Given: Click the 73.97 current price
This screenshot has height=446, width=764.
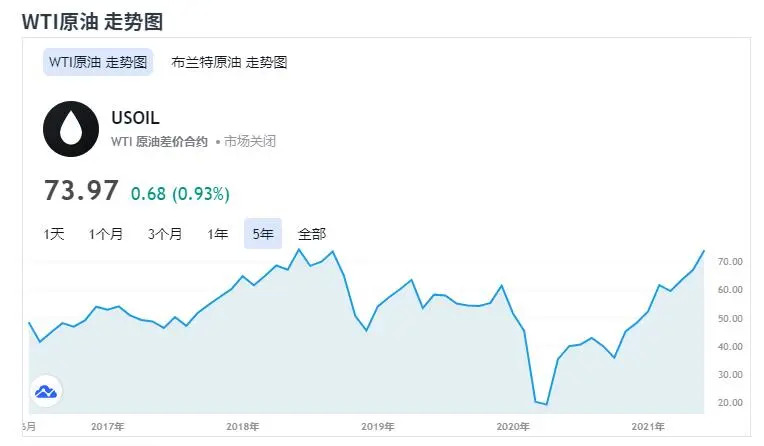Looking at the screenshot, I should (x=81, y=190).
